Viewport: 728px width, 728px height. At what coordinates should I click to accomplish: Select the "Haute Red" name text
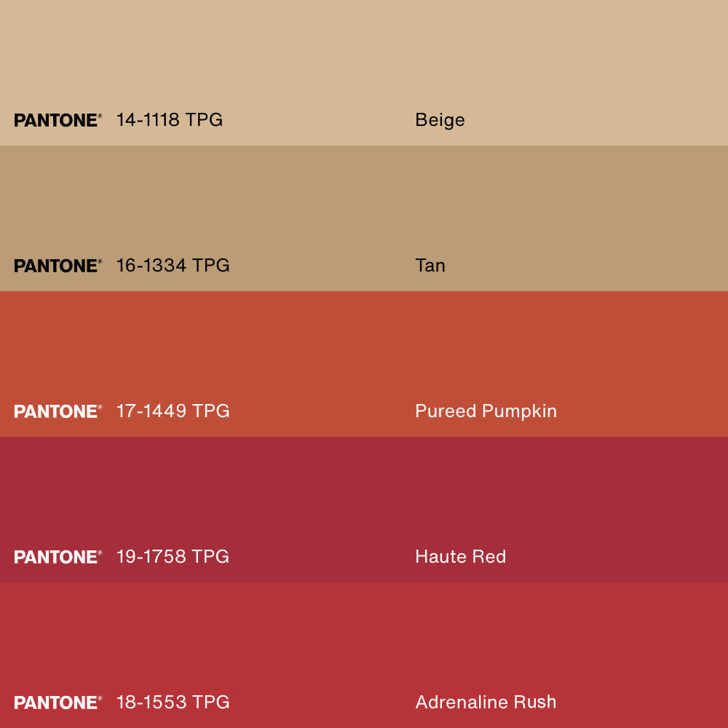click(x=460, y=557)
